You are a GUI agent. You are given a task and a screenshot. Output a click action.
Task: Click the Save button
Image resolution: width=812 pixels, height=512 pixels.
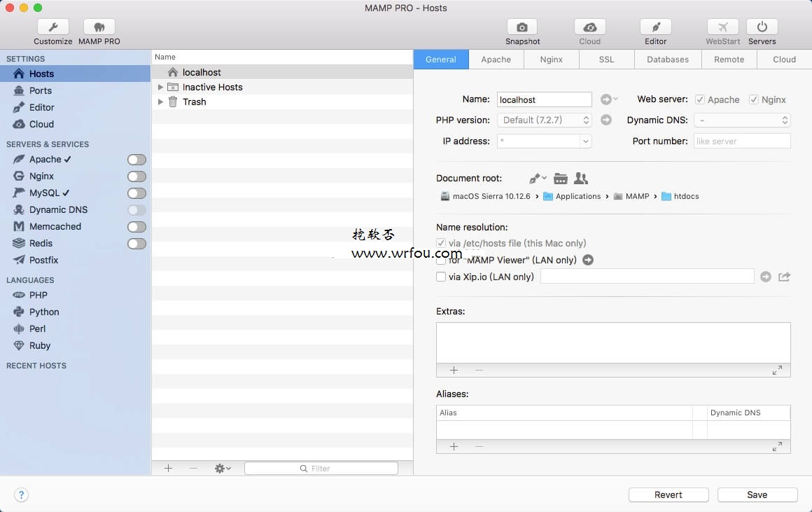pyautogui.click(x=757, y=495)
